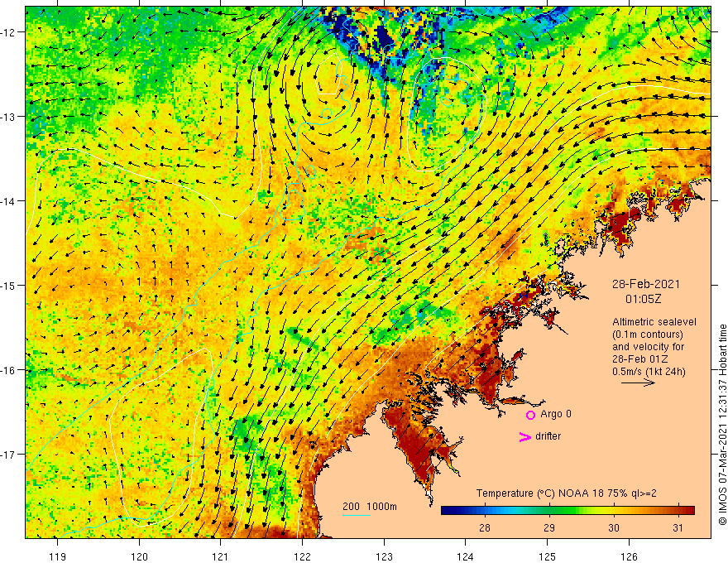The image size is (728, 563).
Task: Click longitude axis label 124
Action: click(466, 556)
